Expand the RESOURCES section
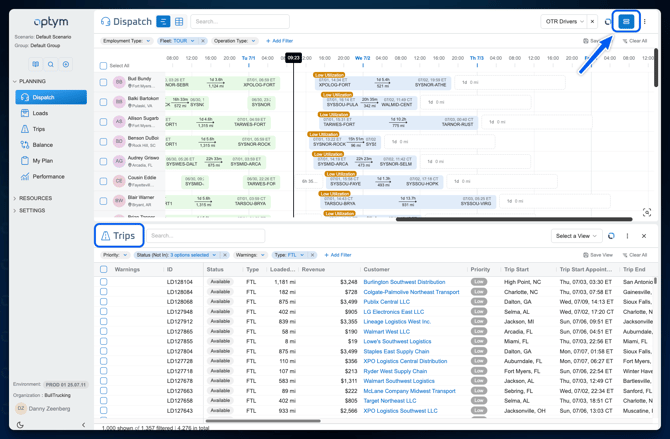Viewport: 670px width, 439px height. pyautogui.click(x=32, y=198)
